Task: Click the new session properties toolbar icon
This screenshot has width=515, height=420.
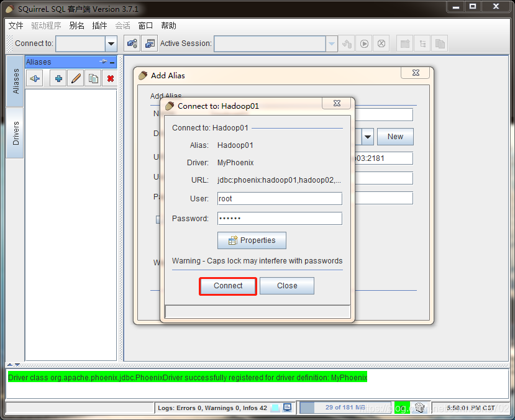Action: pyautogui.click(x=150, y=43)
